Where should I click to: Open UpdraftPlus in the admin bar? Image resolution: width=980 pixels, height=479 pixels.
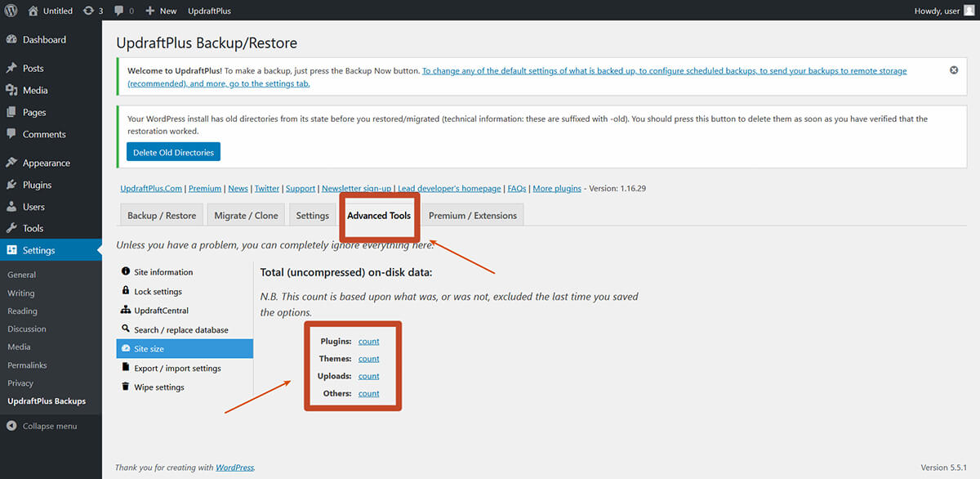pyautogui.click(x=209, y=11)
